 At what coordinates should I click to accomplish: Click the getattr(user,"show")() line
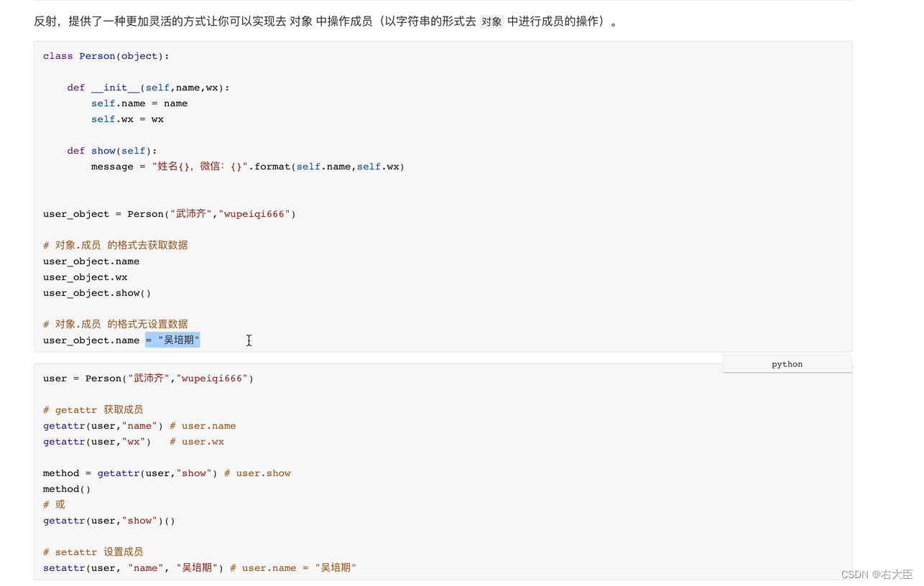coord(108,520)
